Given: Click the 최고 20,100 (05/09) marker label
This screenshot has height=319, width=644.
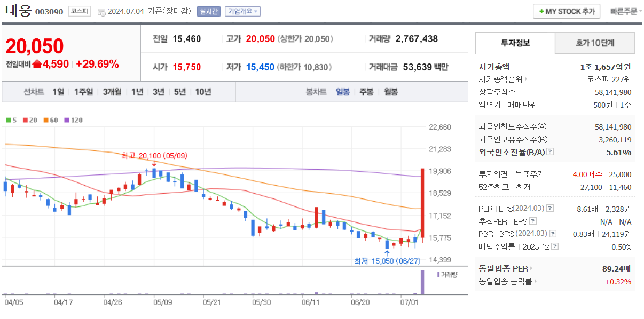Looking at the screenshot, I should tap(154, 156).
